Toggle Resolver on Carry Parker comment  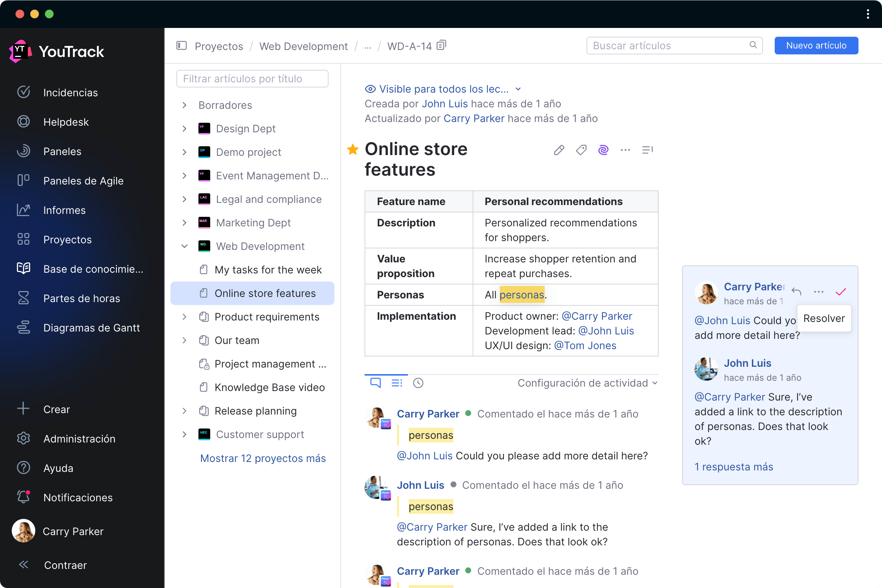[841, 291]
